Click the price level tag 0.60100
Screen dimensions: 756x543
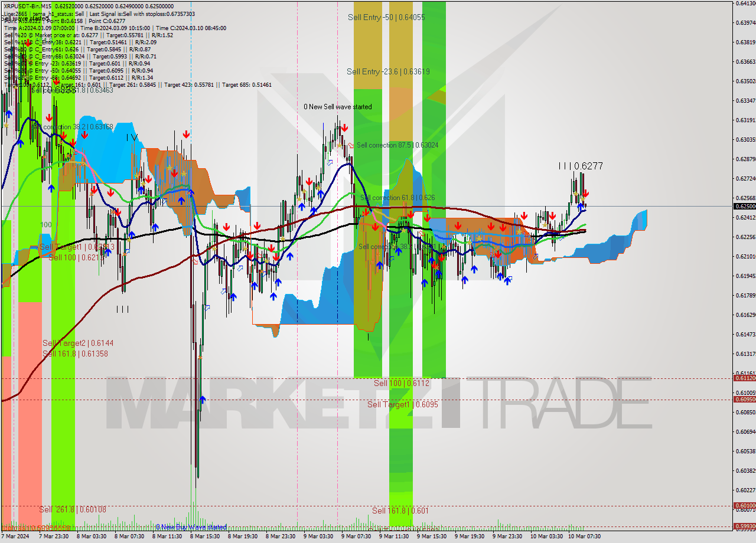(x=744, y=506)
